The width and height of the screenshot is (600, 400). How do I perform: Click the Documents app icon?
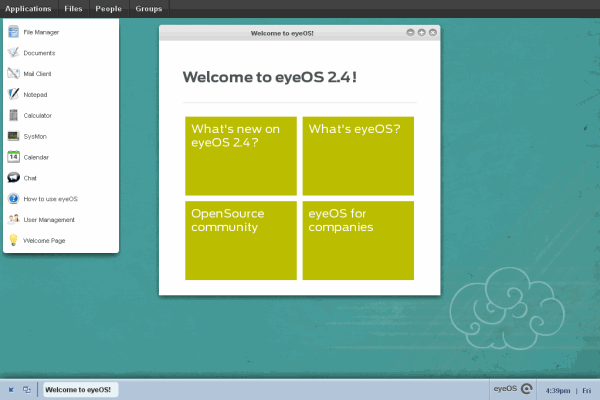(x=13, y=52)
